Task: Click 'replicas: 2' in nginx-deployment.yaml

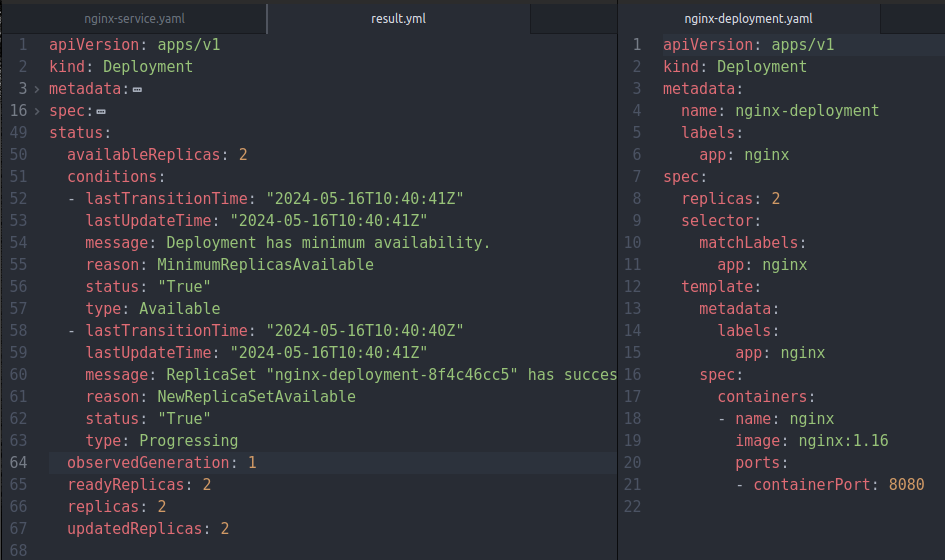Action: coord(730,198)
